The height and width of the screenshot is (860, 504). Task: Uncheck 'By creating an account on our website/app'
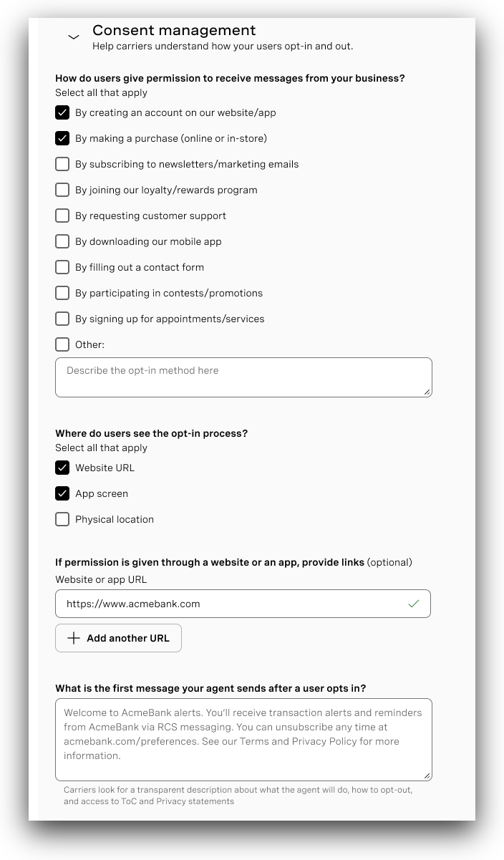tap(62, 112)
